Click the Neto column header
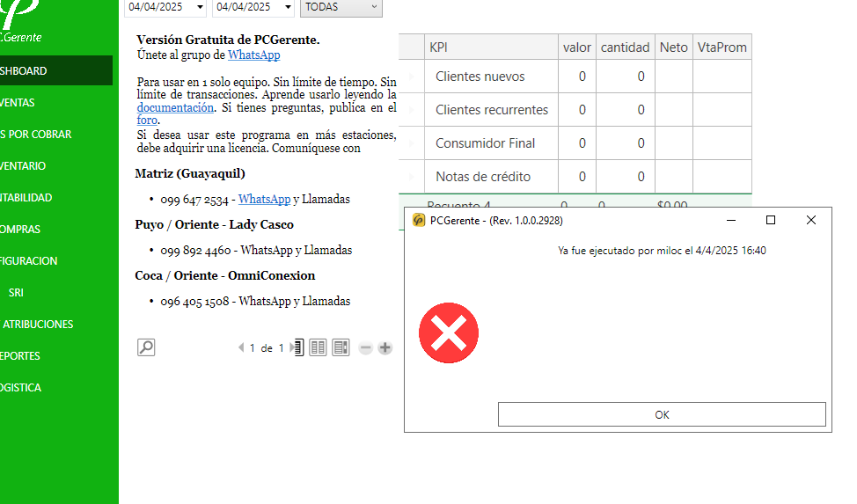The width and height of the screenshot is (857, 504). pos(674,47)
